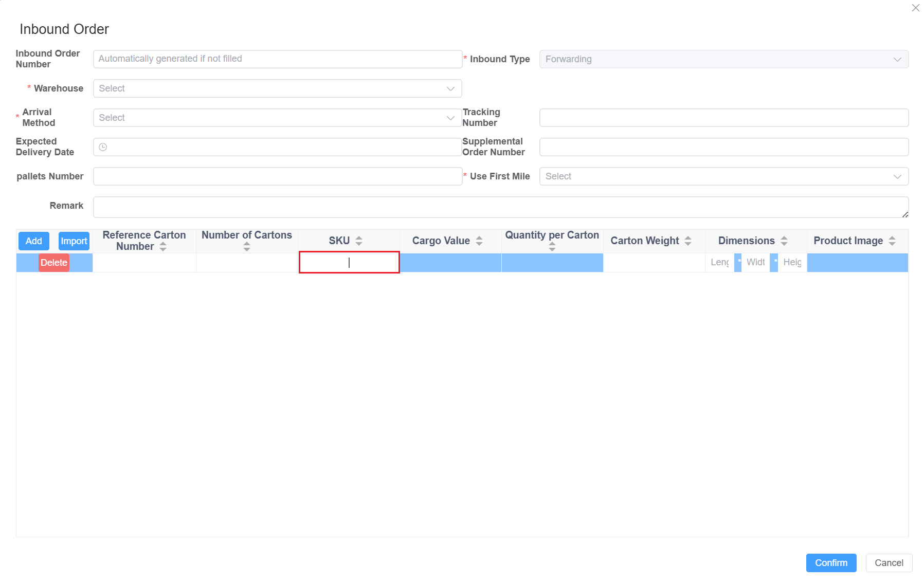This screenshot has width=924, height=584.
Task: Open the Inbound Type Forwarding dropdown
Action: (x=723, y=59)
